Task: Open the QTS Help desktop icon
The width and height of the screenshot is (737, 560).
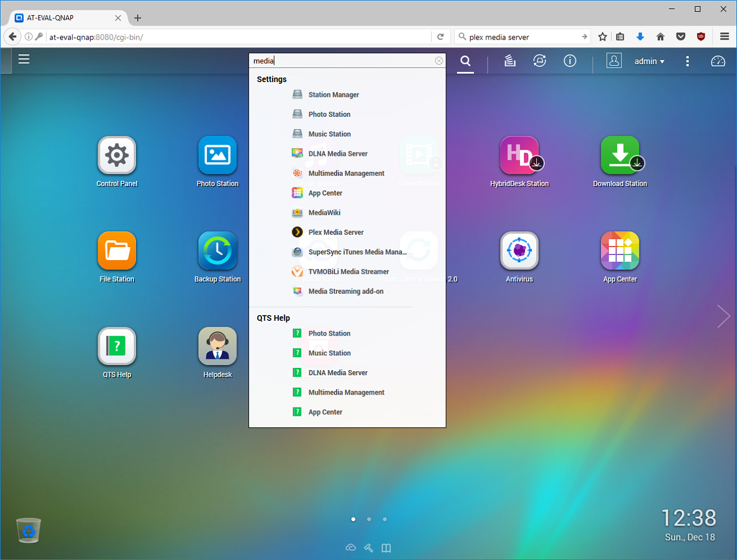Action: coord(117,346)
